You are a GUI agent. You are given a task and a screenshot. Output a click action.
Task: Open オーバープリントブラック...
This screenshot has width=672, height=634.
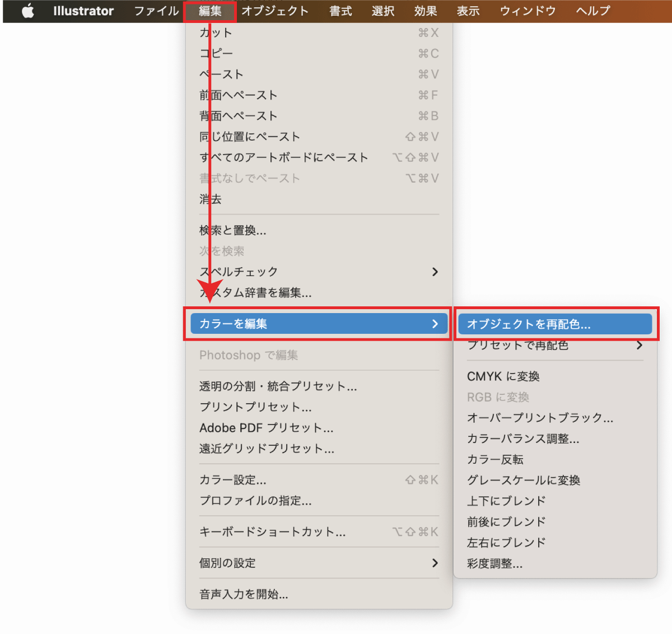coord(555,418)
